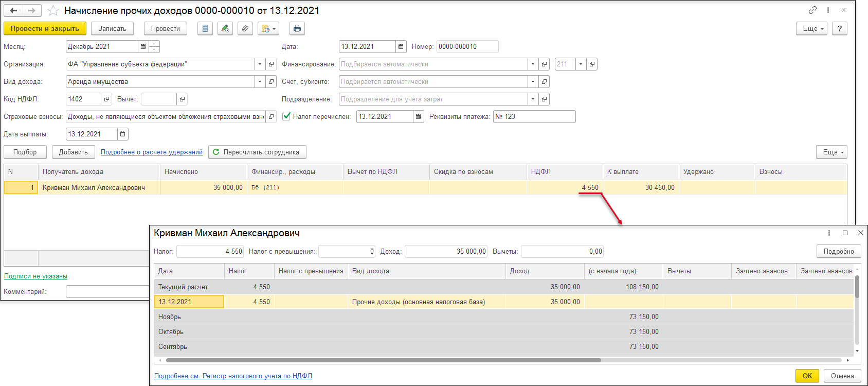This screenshot has height=386, width=868.
Task: Open Вид дохода record with open icon
Action: (x=272, y=82)
